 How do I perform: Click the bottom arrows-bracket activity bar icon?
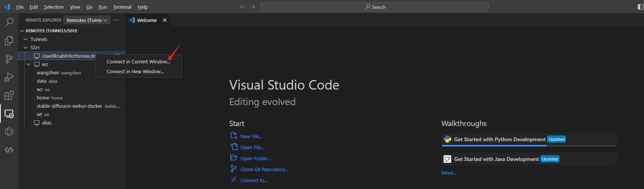point(9,150)
